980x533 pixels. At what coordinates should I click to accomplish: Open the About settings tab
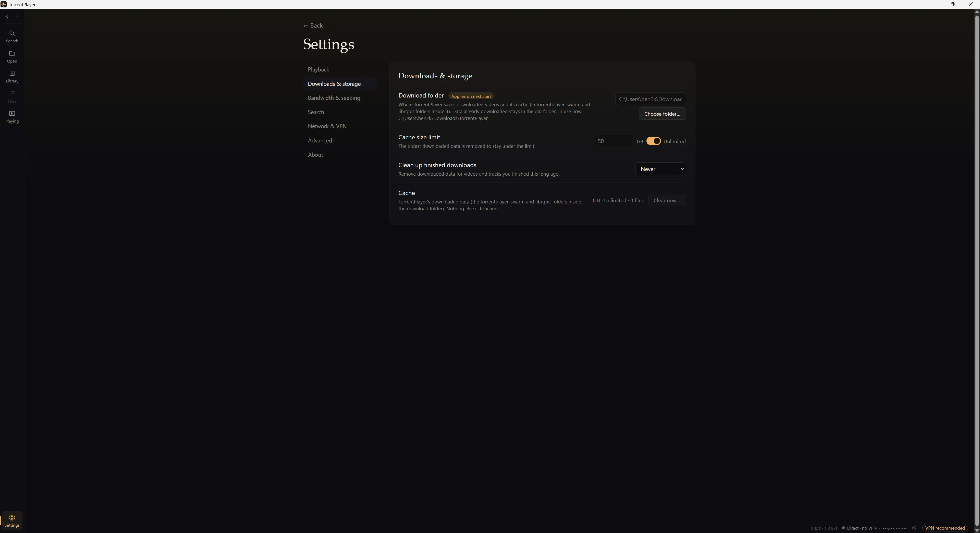pos(340,155)
